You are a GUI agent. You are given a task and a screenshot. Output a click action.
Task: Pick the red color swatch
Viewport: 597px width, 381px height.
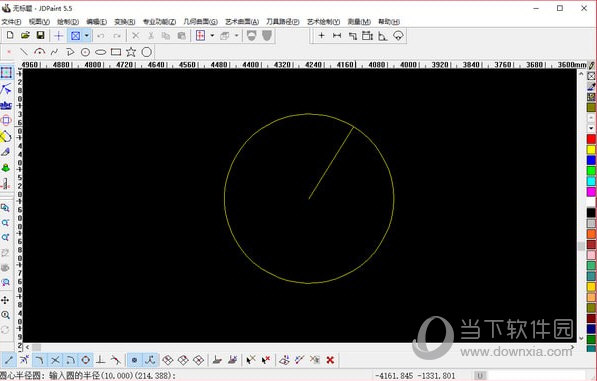(x=591, y=139)
